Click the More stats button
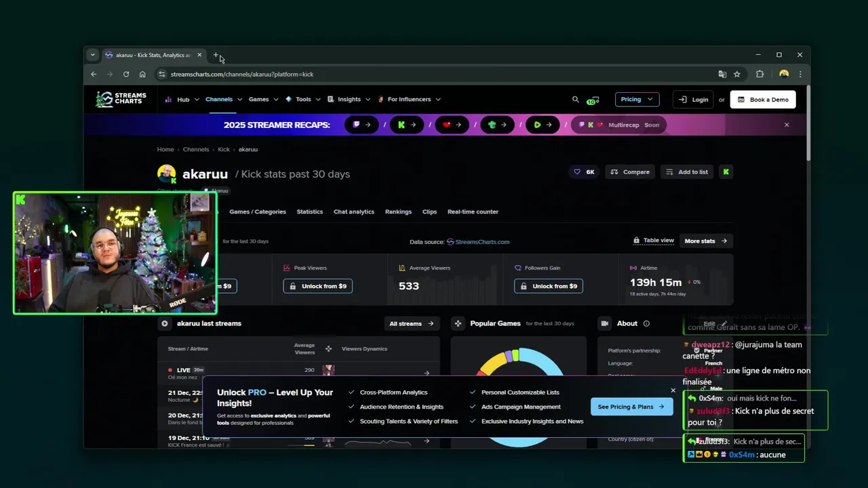 pos(705,241)
